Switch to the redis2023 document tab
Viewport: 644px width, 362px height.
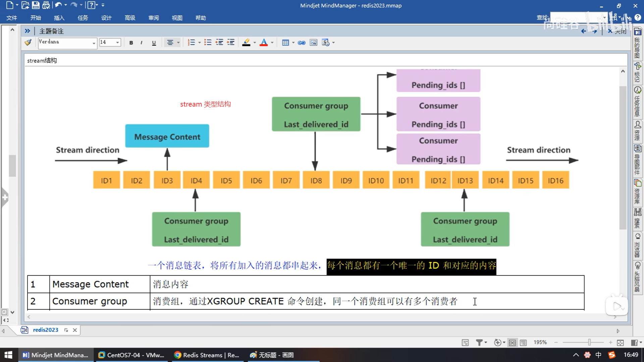(x=45, y=330)
